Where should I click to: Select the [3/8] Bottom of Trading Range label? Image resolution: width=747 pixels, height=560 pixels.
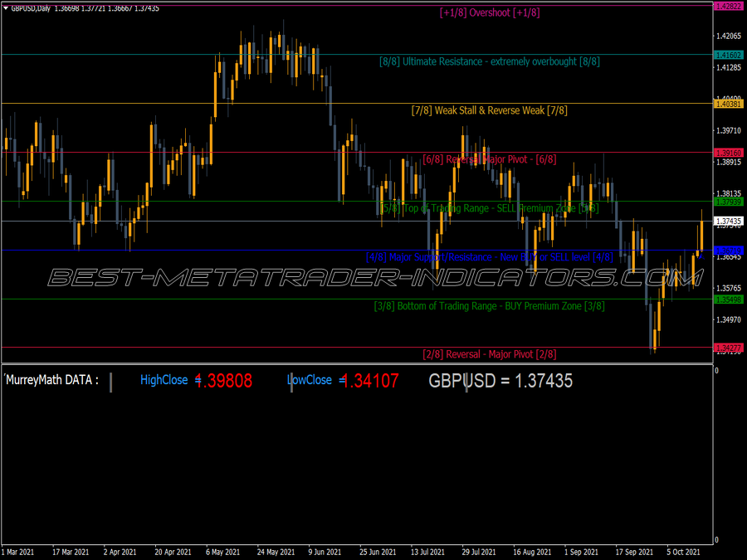[489, 305]
